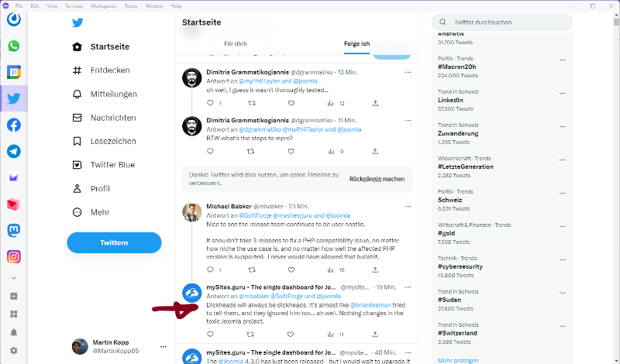Open View menu in menu bar

(52, 6)
